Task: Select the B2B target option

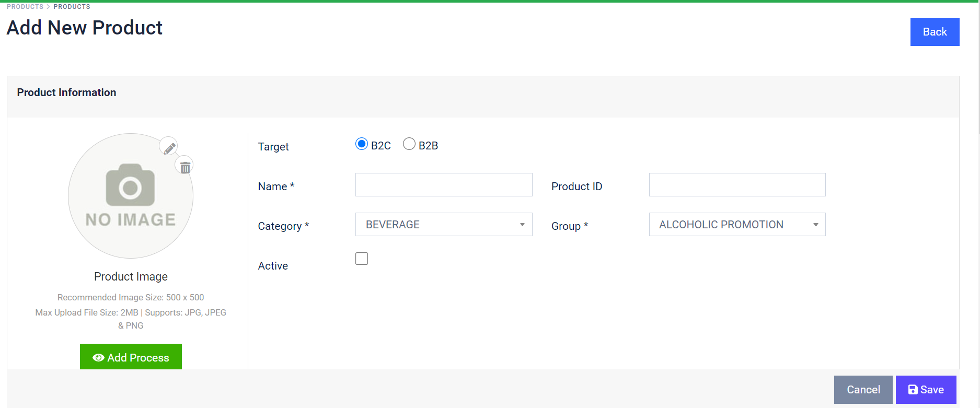Action: click(409, 144)
